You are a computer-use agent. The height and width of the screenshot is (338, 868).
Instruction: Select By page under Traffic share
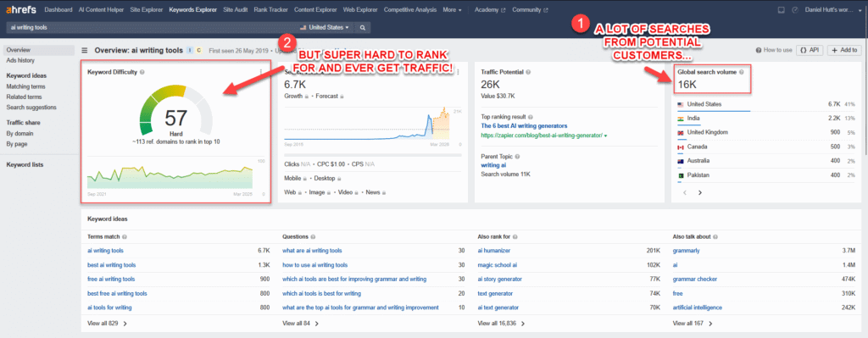click(x=17, y=144)
